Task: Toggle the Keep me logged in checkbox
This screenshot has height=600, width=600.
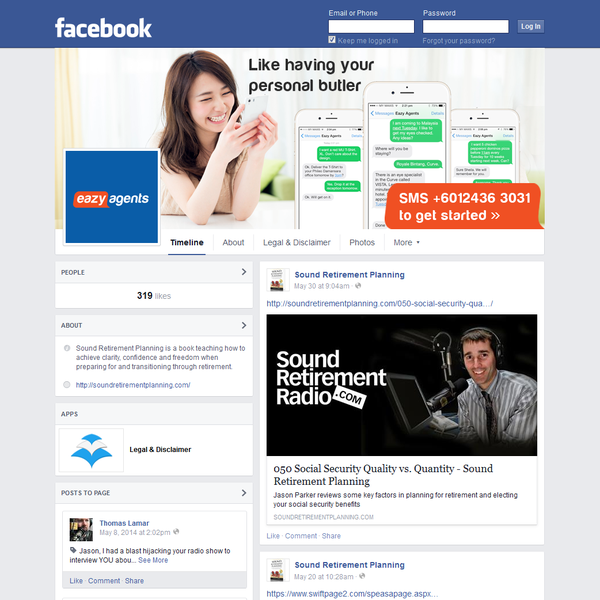Action: pyautogui.click(x=332, y=39)
